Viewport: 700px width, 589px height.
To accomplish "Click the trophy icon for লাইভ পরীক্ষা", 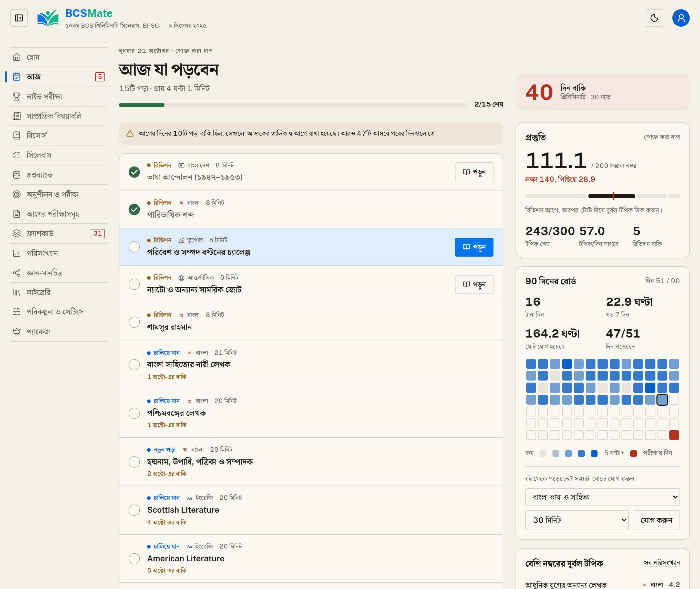I will 17,97.
